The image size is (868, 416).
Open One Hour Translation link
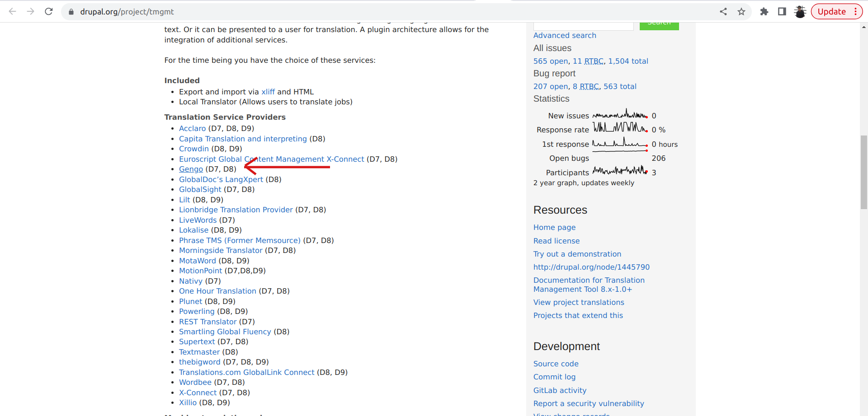click(217, 291)
